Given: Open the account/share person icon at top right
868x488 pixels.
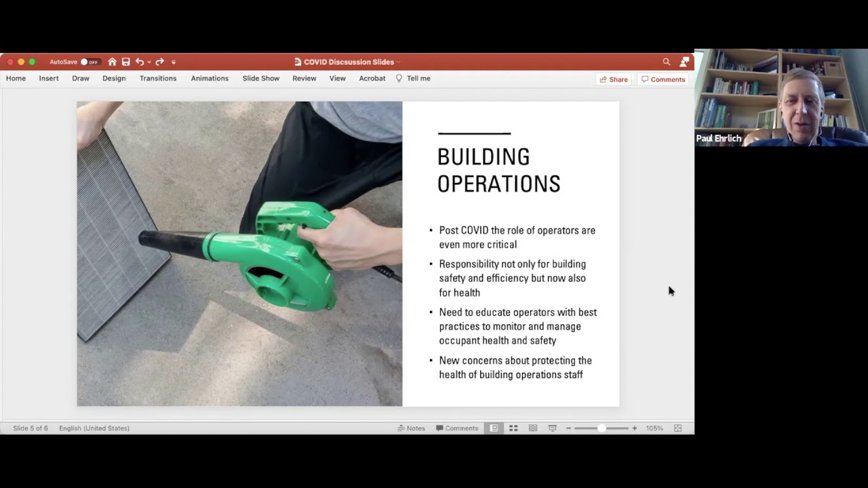Looking at the screenshot, I should [x=684, y=62].
